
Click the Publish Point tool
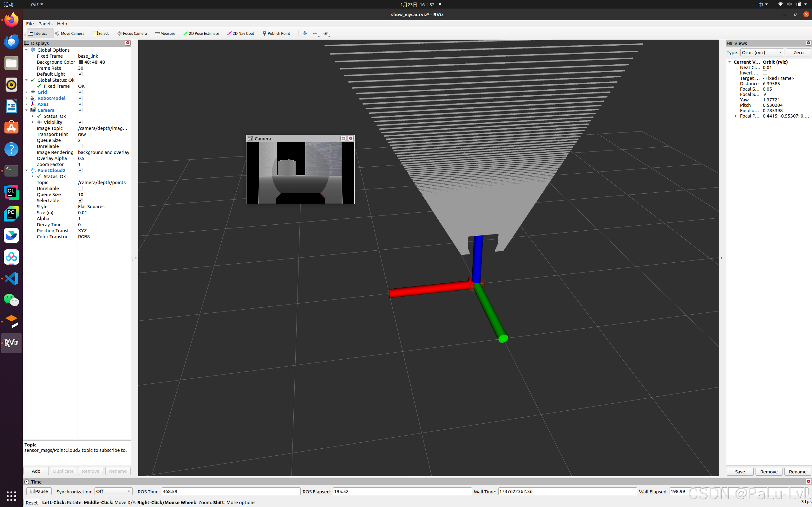click(x=276, y=33)
